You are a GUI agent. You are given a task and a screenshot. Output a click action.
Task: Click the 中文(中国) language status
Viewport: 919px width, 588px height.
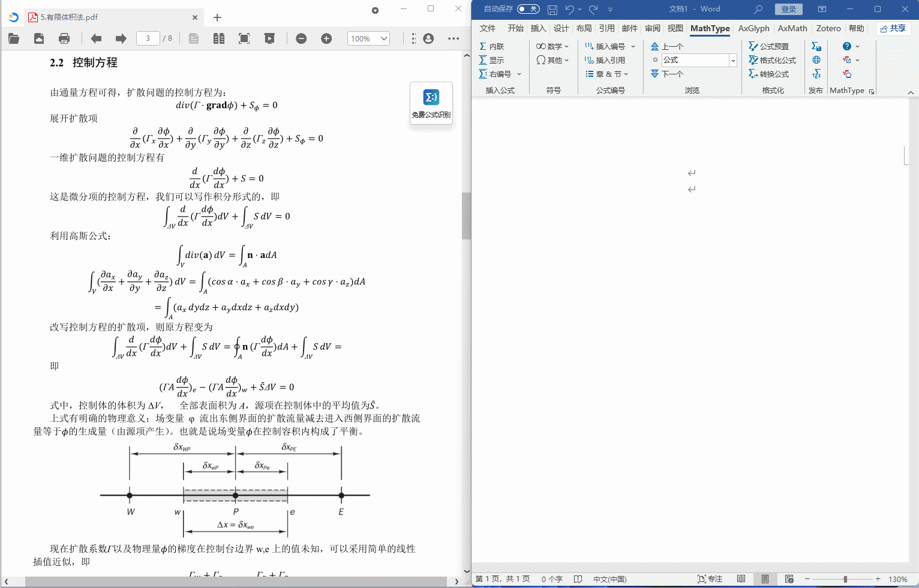(x=610, y=579)
